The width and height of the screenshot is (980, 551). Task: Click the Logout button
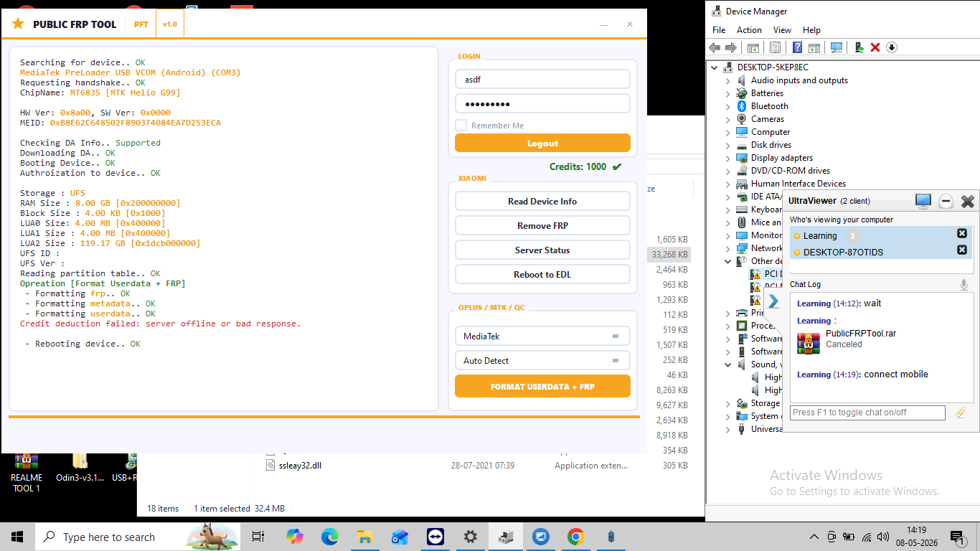542,143
